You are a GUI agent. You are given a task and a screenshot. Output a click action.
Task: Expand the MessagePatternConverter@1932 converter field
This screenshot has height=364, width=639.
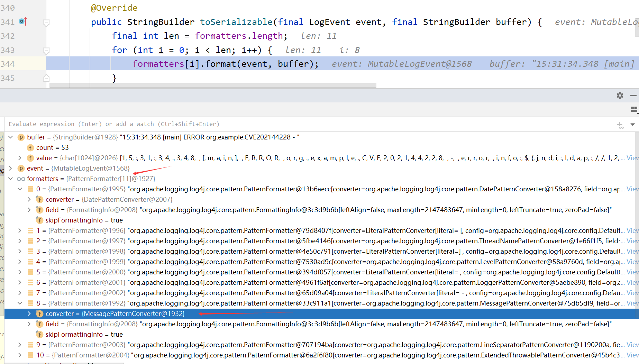[29, 313]
